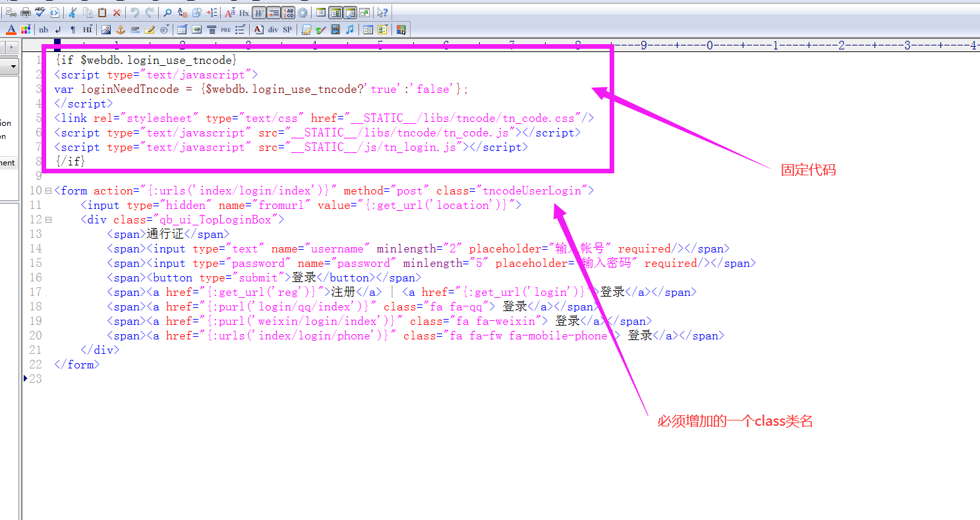This screenshot has height=520, width=980.
Task: Open Find with the magnifier icon
Action: 167,13
